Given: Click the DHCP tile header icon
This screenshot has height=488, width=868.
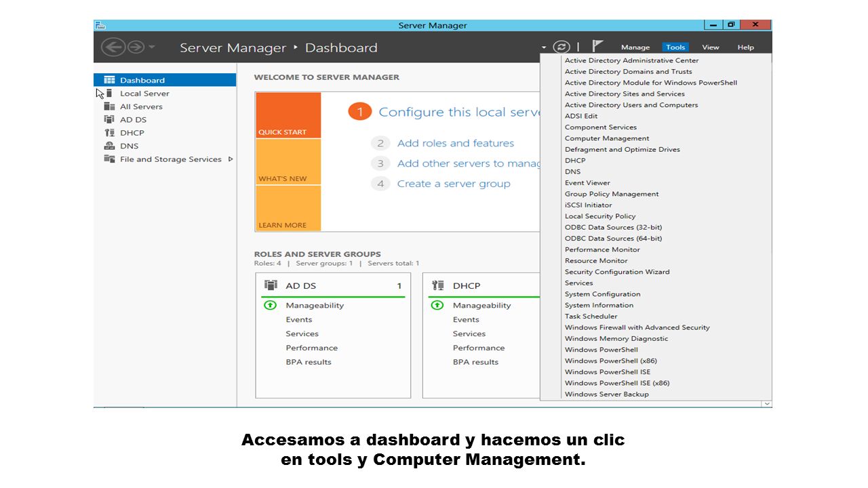Looking at the screenshot, I should (x=438, y=285).
